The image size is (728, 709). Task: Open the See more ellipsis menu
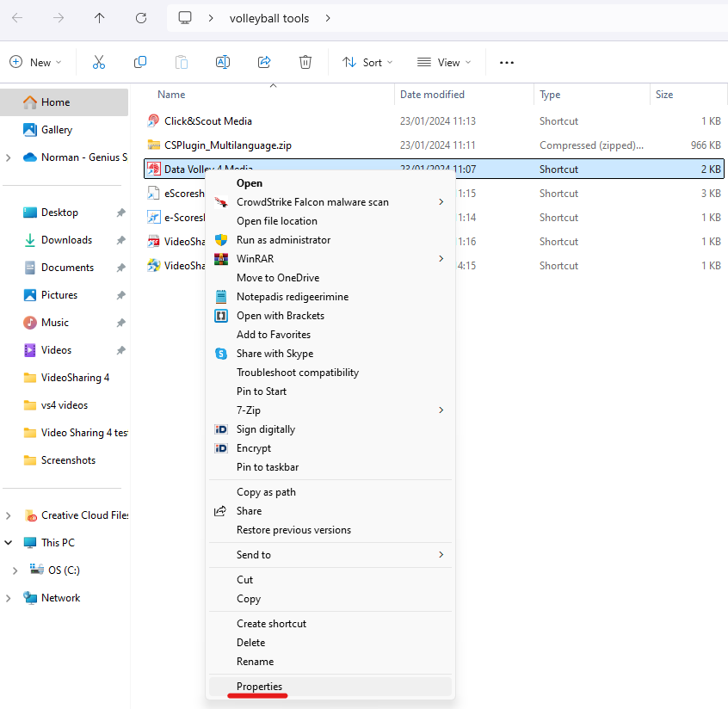click(507, 63)
